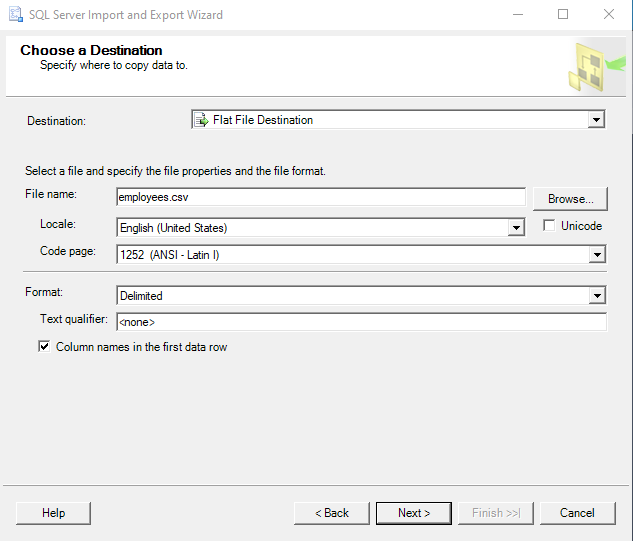This screenshot has width=633, height=541.
Task: Expand the Locale dropdown list
Action: (x=516, y=228)
